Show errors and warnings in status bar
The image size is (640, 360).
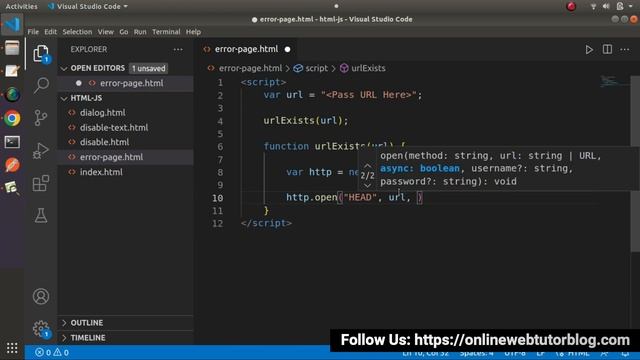point(52,352)
